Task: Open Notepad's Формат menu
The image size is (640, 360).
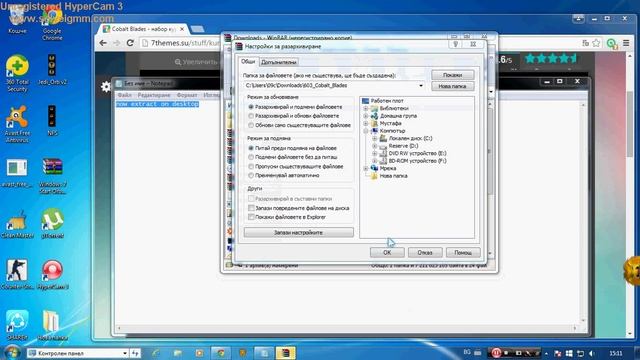Action: coord(187,95)
